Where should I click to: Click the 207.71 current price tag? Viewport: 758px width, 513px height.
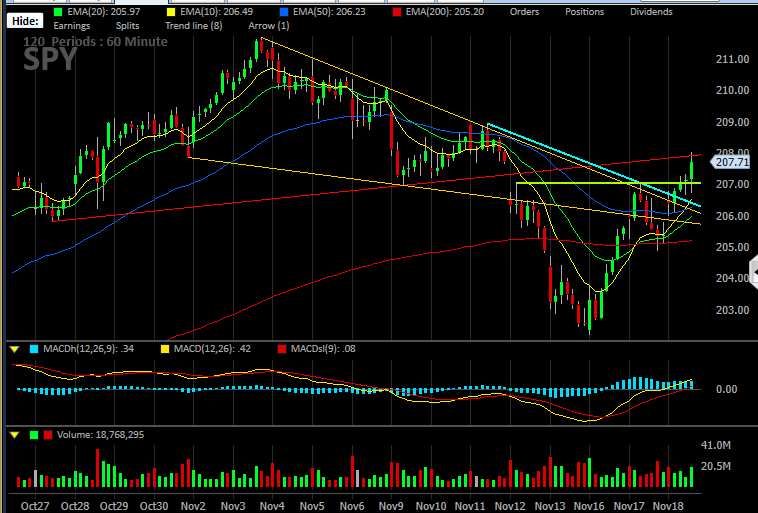tap(730, 162)
